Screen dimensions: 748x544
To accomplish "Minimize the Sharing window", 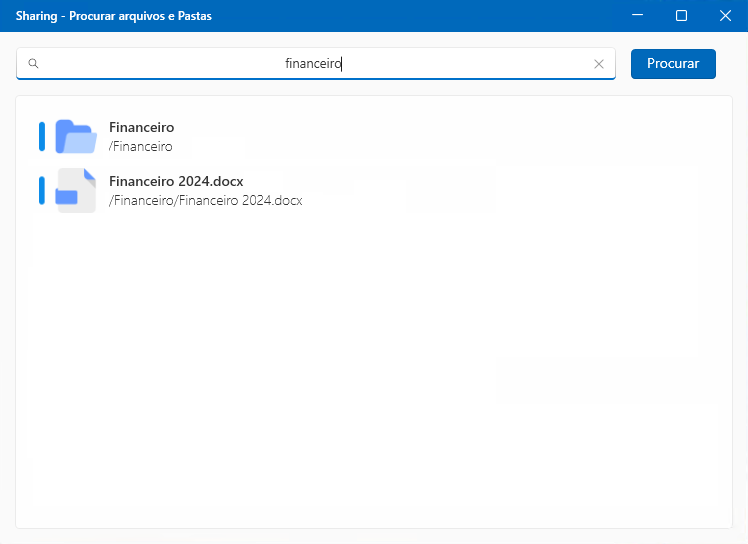I will [x=637, y=15].
